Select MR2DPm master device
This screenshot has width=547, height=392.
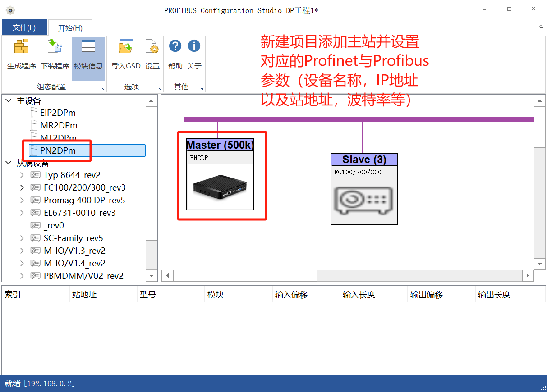pos(59,125)
